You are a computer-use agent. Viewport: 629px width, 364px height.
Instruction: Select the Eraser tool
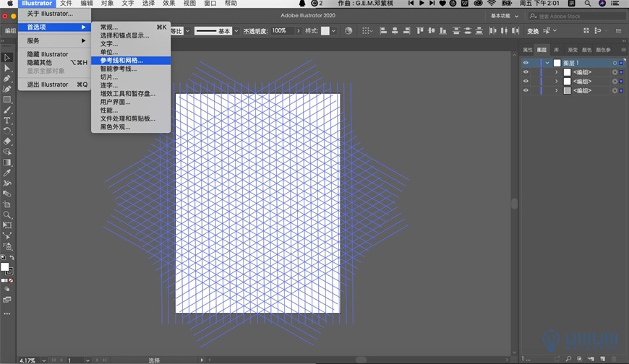tap(7, 141)
